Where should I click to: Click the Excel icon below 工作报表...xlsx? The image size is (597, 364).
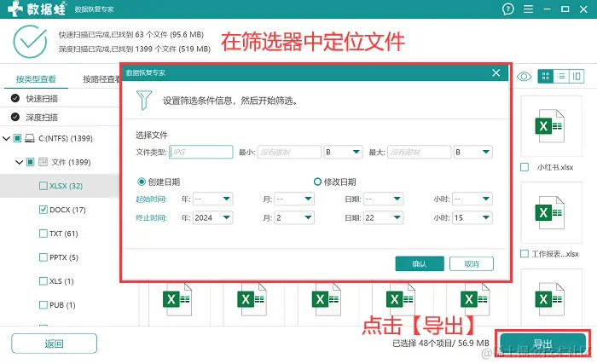(549, 299)
